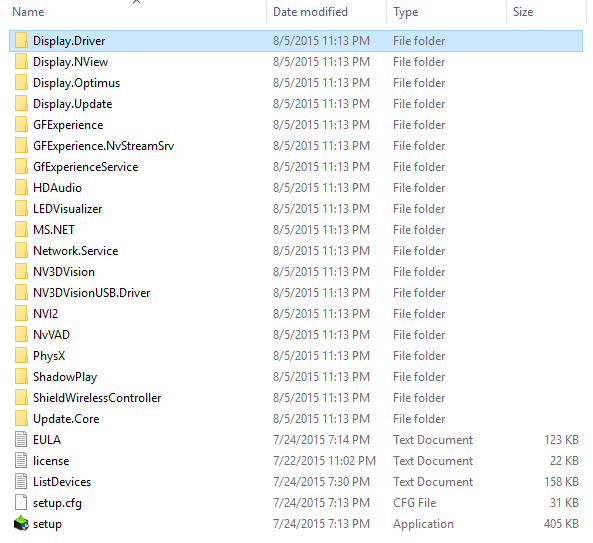
Task: Click the ShadowPlay folder icon
Action: click(x=21, y=376)
